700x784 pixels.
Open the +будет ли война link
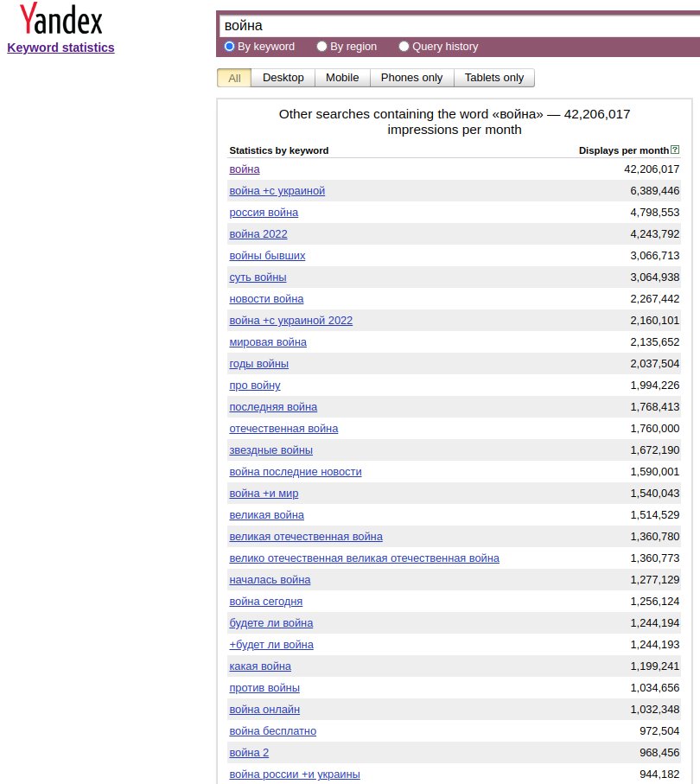(x=271, y=645)
